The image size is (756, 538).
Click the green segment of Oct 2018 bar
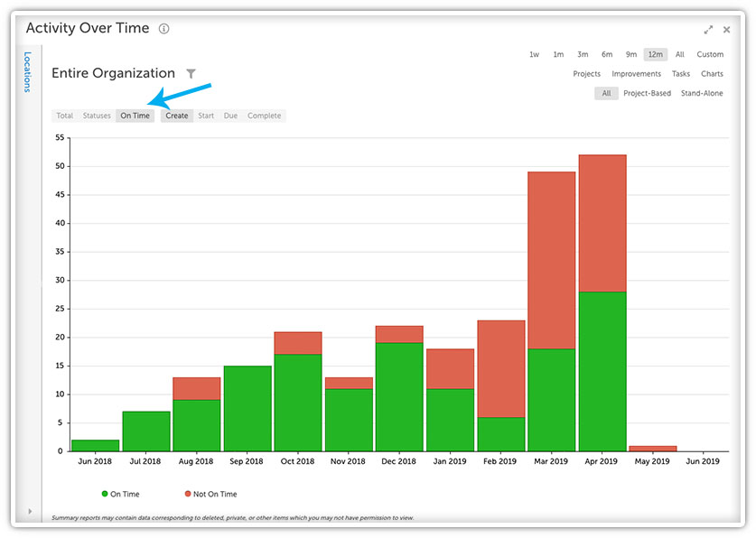coord(298,403)
